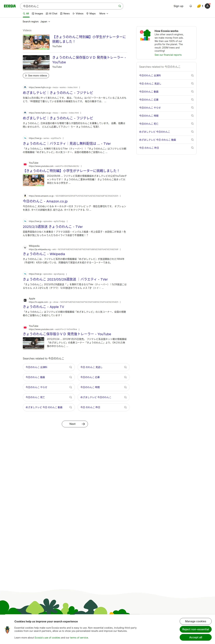Click bottom related search 今日 のわんこ 昨日
Viewport: 215px width, 644px height.
tap(103, 407)
